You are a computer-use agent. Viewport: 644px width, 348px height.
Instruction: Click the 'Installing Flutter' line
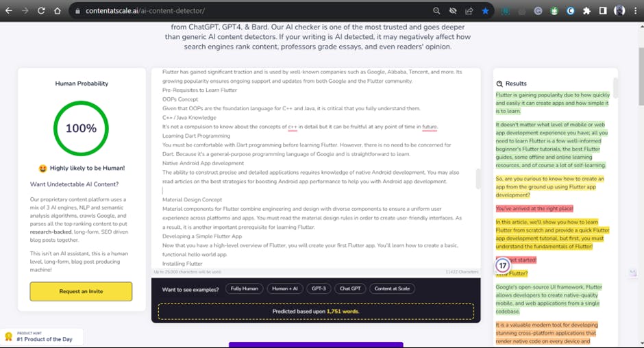pos(182,264)
